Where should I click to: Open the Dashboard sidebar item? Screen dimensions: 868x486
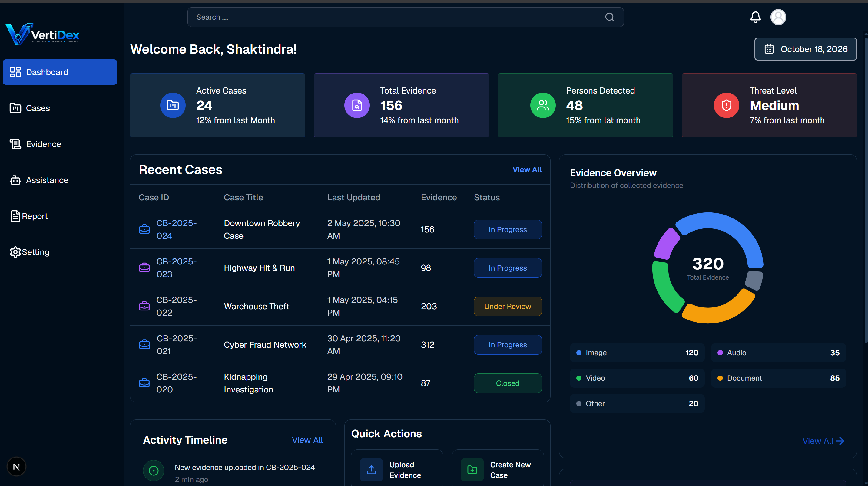tap(60, 72)
